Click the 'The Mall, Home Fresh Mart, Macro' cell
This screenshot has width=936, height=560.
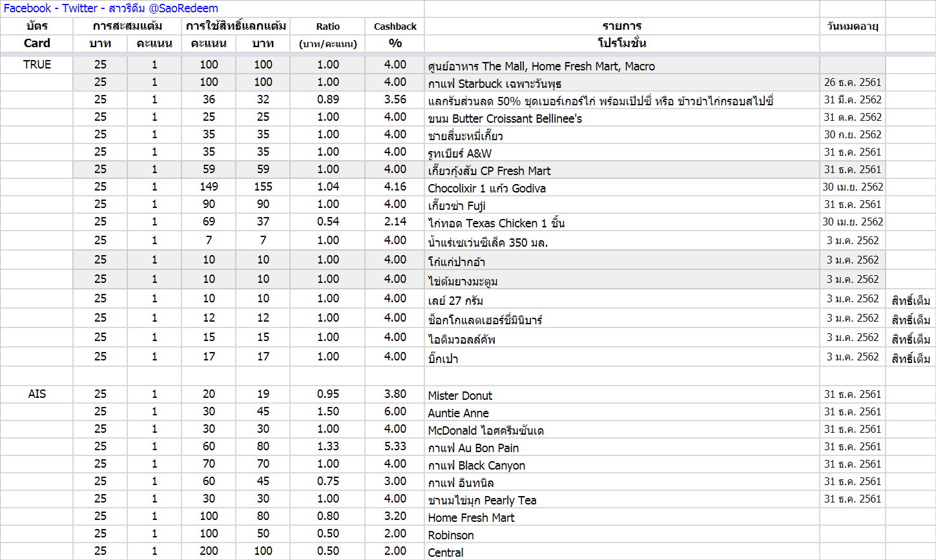[622, 65]
